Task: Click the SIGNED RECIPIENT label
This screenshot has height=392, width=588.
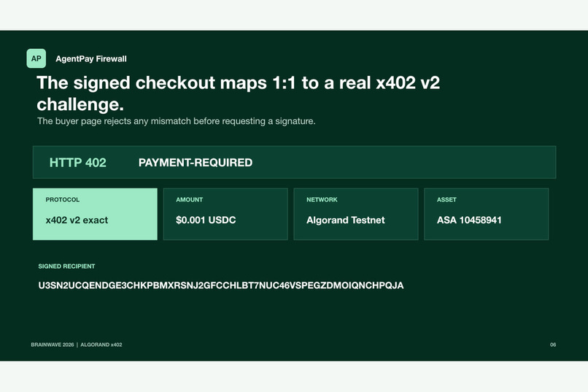Action: [66, 266]
